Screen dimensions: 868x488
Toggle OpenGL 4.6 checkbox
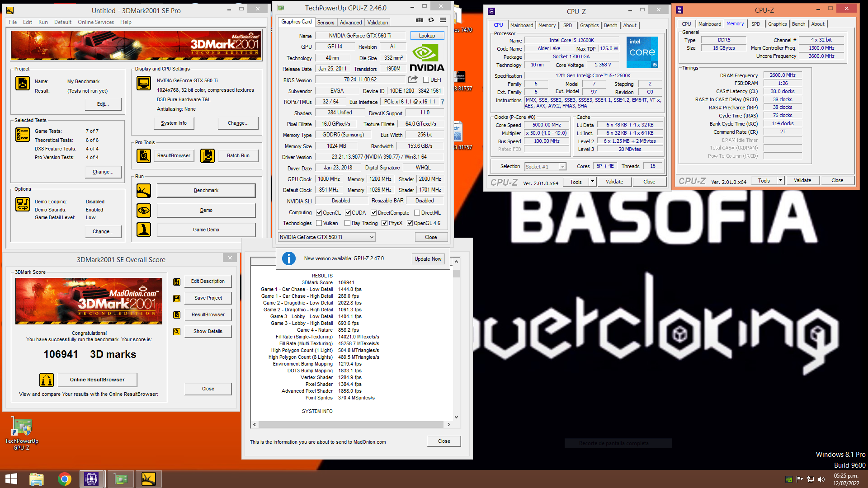[x=410, y=223]
